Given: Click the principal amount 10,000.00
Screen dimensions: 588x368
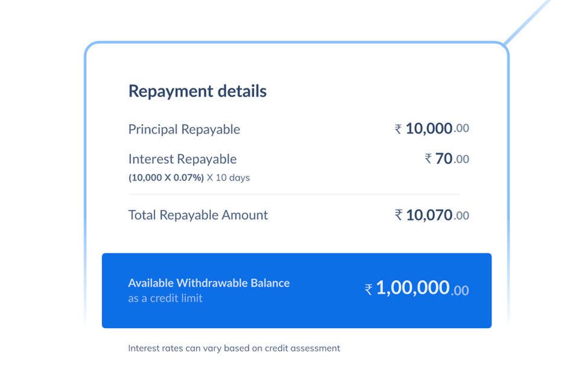Looking at the screenshot, I should tap(437, 128).
